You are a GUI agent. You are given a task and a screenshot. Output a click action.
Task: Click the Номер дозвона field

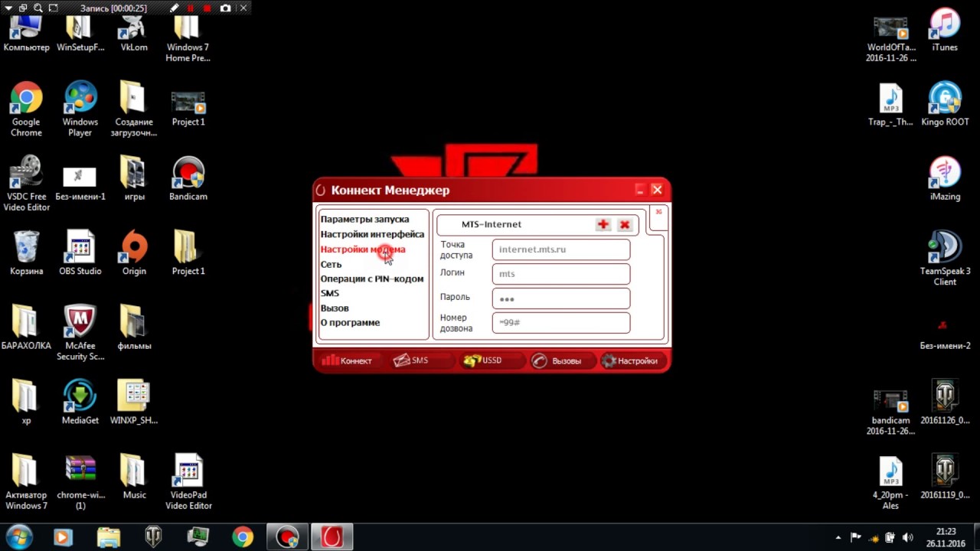561,322
